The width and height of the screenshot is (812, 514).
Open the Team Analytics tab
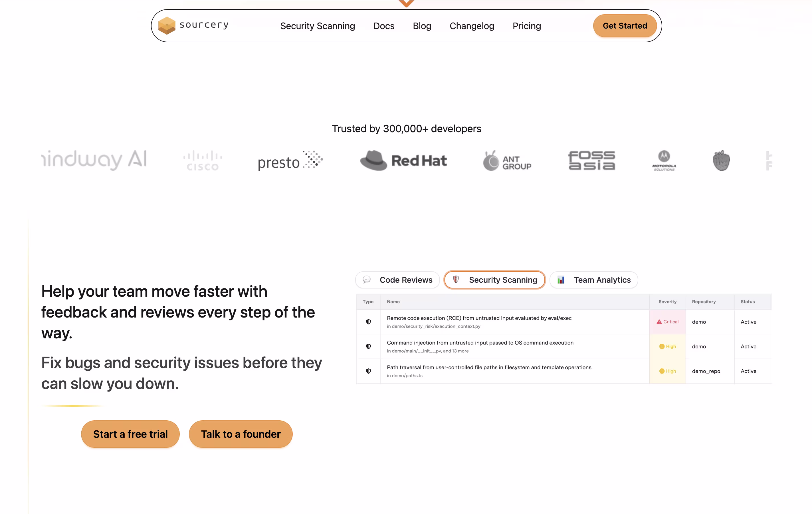click(593, 280)
